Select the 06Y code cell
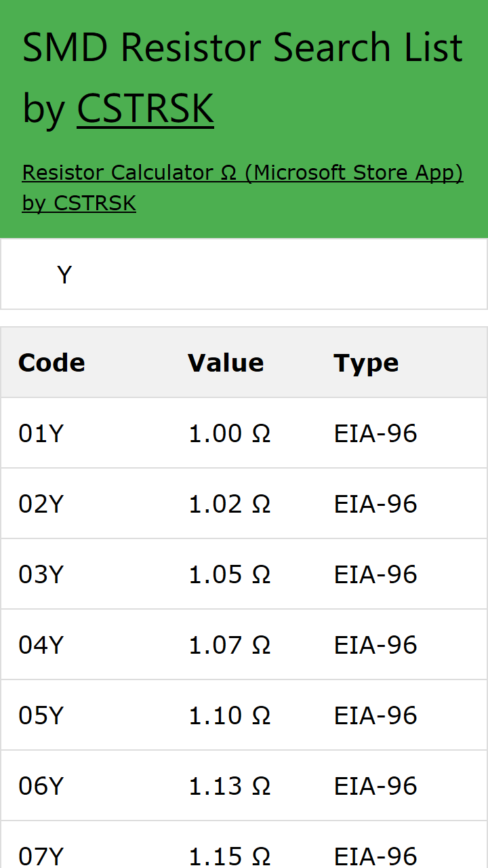Image resolution: width=488 pixels, height=868 pixels. click(x=41, y=786)
